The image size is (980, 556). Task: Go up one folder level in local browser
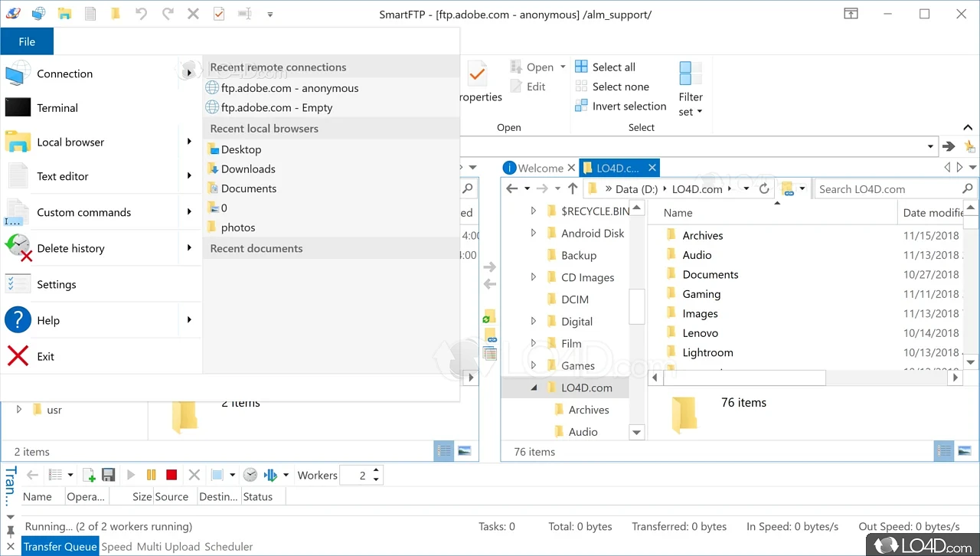(573, 189)
